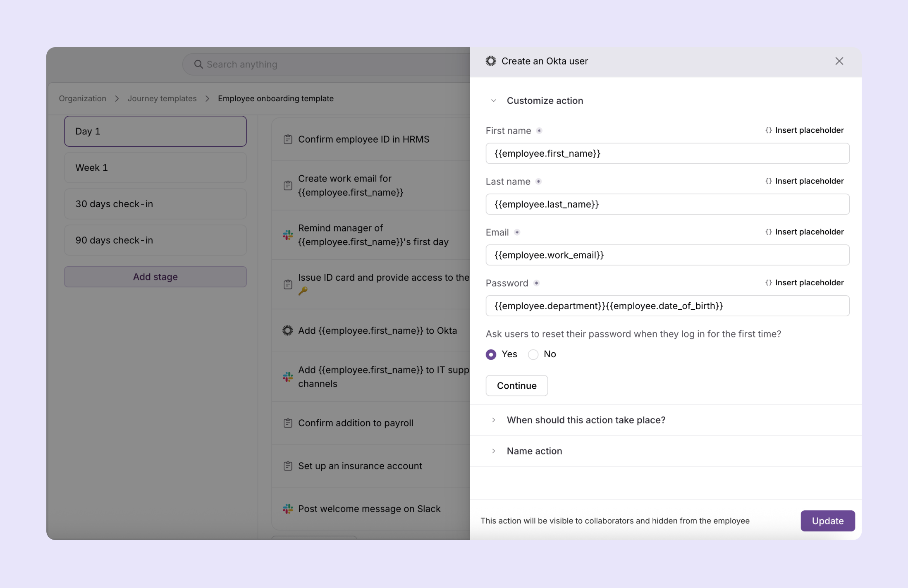Image resolution: width=908 pixels, height=588 pixels.
Task: Select Yes for password reset on first login
Action: pyautogui.click(x=491, y=354)
